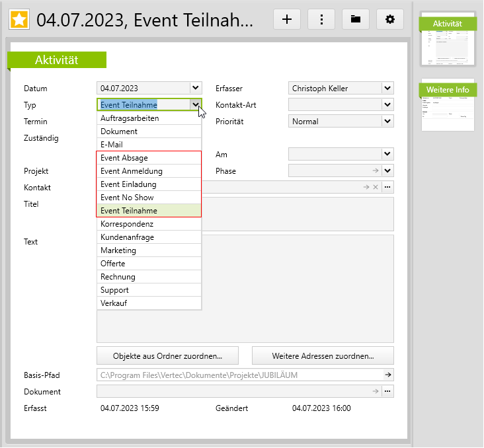The width and height of the screenshot is (484, 448).
Task: Click Objekte aus Ordner zuordnen button
Action: point(167,355)
